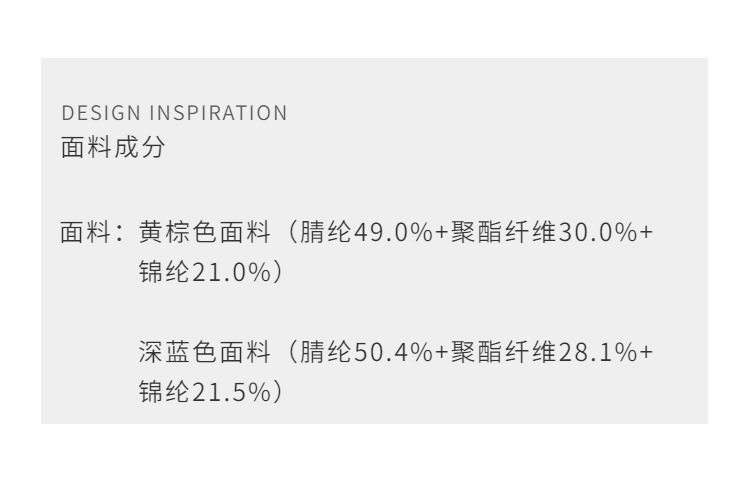The image size is (750, 484).
Task: Click the plus sign after 28.1%
Action: pyautogui.click(x=646, y=354)
